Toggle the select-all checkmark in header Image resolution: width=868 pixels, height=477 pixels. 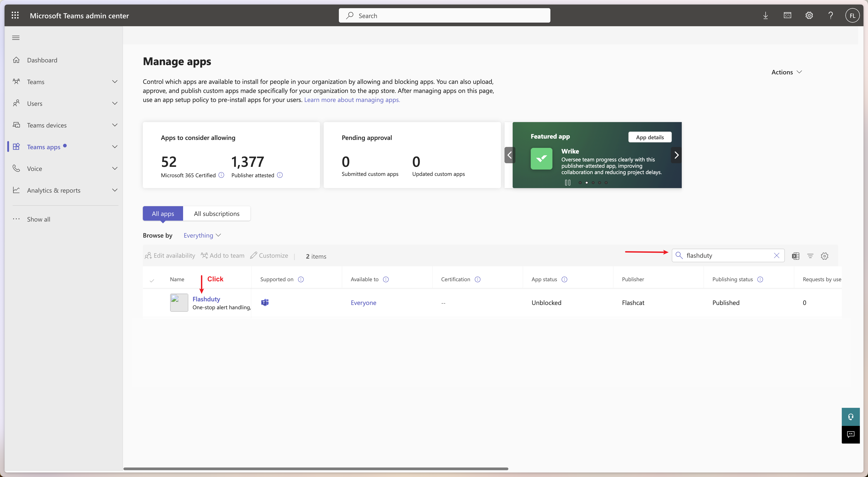pyautogui.click(x=152, y=281)
